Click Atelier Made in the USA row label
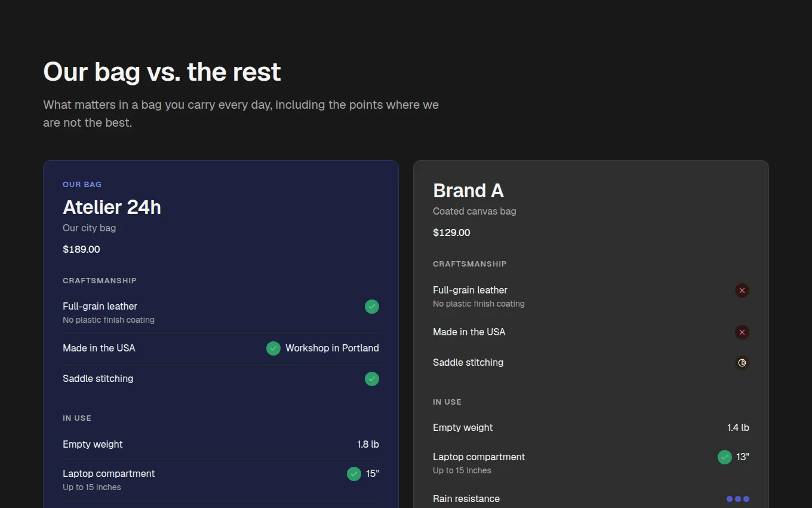 pyautogui.click(x=99, y=348)
